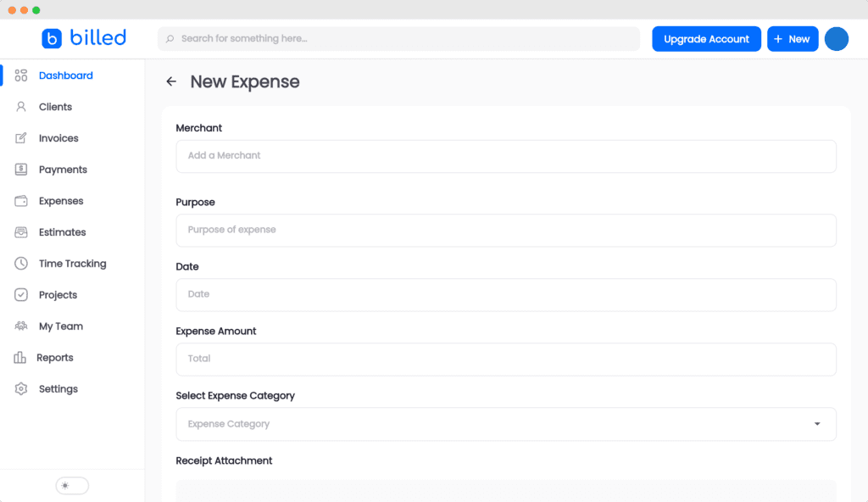Click the Payments dollar icon

pyautogui.click(x=21, y=170)
